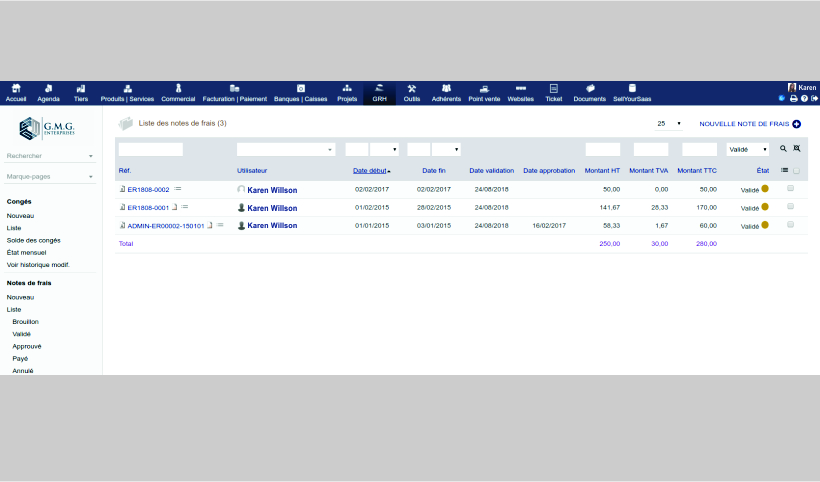The image size is (820, 482).
Task: Open expense report ADMIN-ER00002-150101
Action: point(165,226)
